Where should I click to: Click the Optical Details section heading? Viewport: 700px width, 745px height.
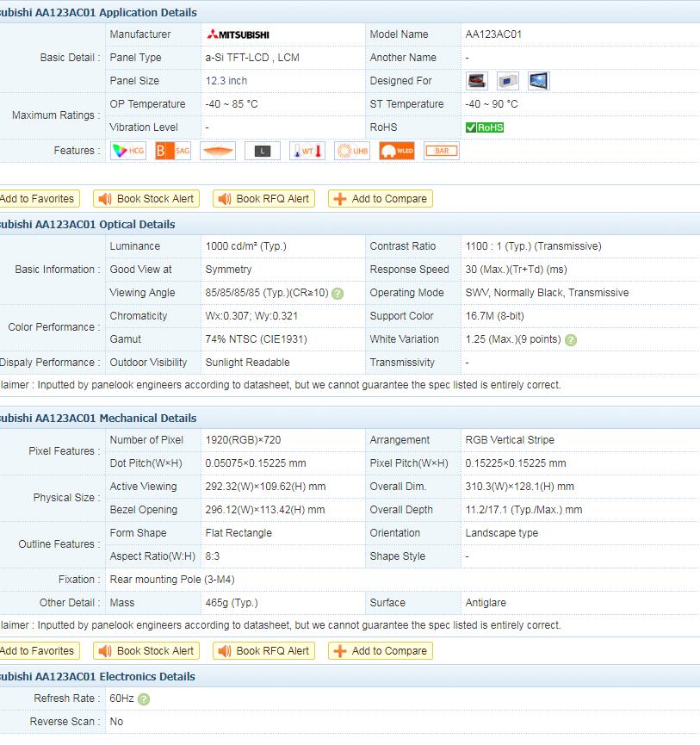click(87, 224)
